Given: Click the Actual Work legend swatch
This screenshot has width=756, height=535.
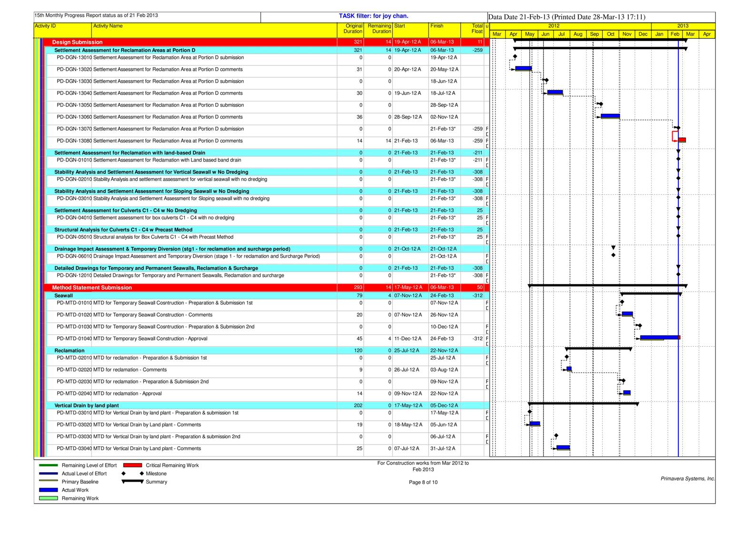Looking at the screenshot, I should point(48,490).
